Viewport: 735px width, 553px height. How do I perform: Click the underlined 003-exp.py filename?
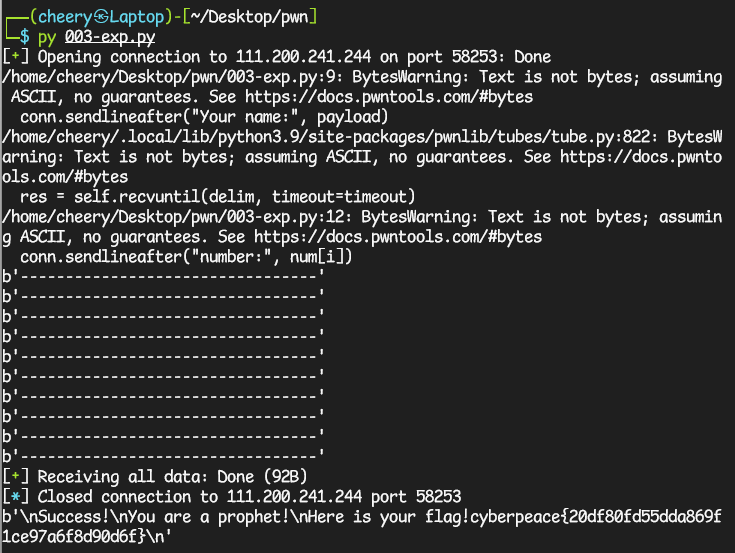pos(110,37)
